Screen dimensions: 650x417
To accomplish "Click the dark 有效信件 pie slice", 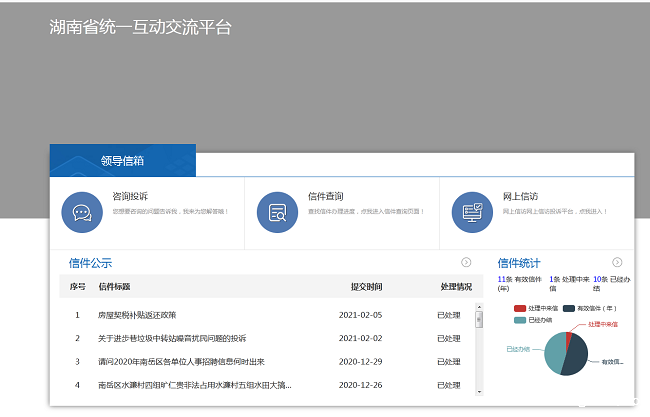I will pos(576,360).
